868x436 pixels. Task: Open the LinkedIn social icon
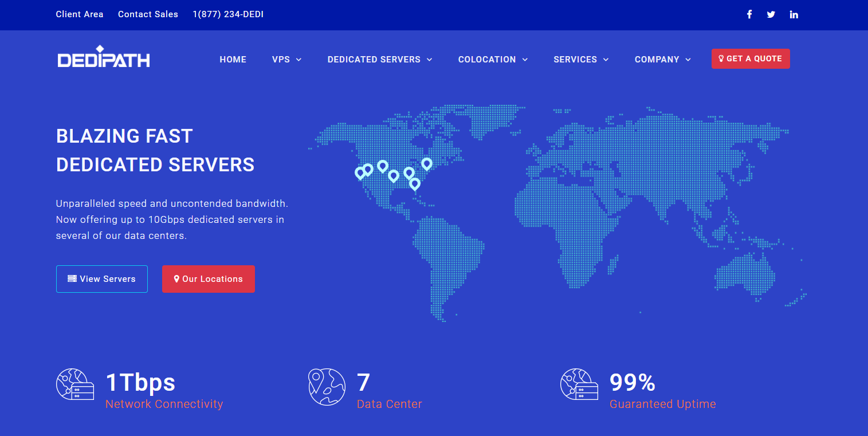point(794,14)
